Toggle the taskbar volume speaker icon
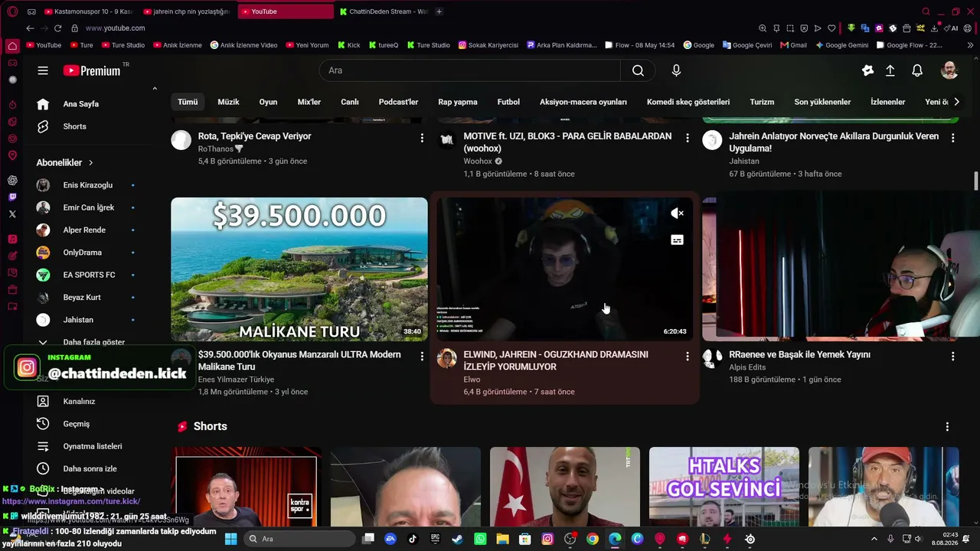The width and height of the screenshot is (980, 551). [919, 539]
